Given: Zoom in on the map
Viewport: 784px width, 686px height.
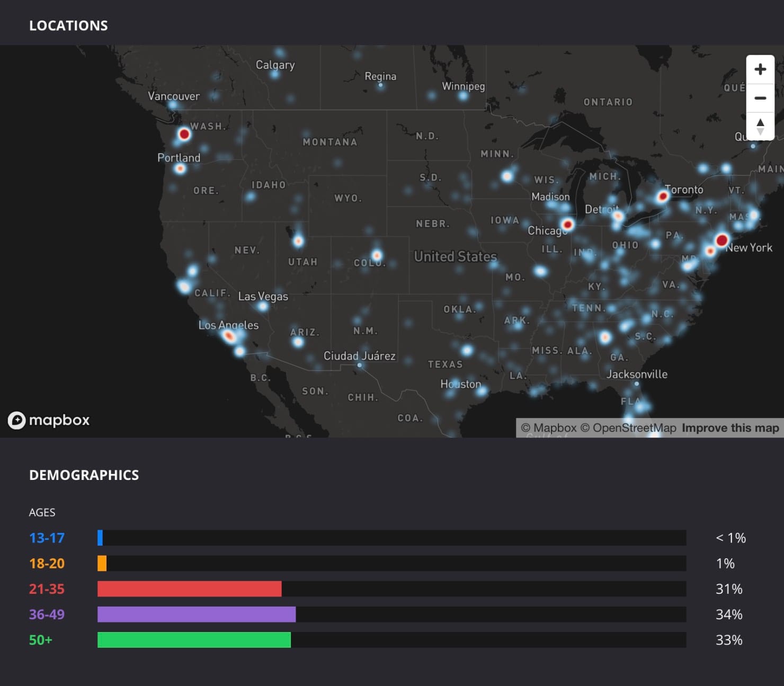Looking at the screenshot, I should 760,69.
